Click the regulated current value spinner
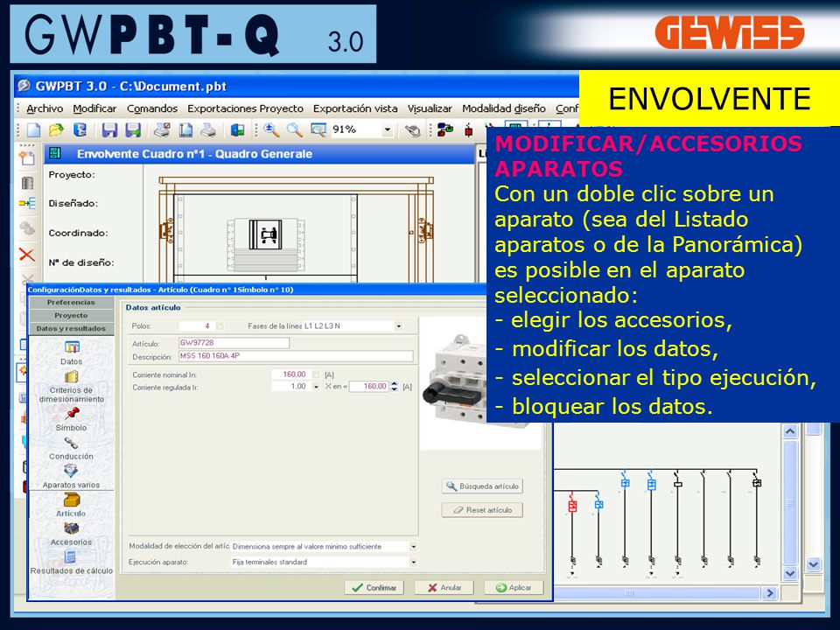 (395, 386)
